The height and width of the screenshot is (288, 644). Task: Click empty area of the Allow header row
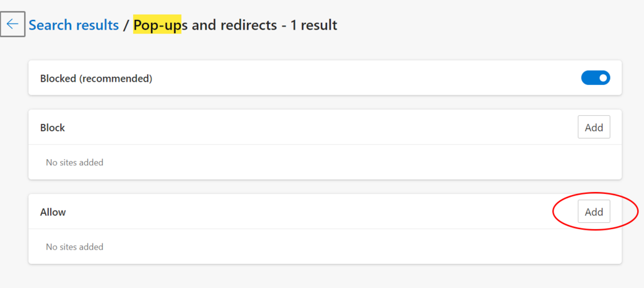310,212
